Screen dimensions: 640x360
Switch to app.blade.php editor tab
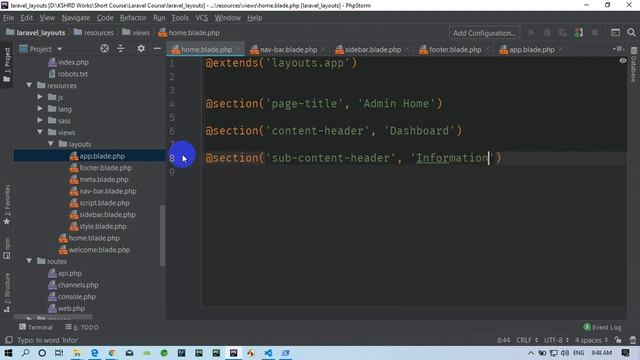pos(531,49)
